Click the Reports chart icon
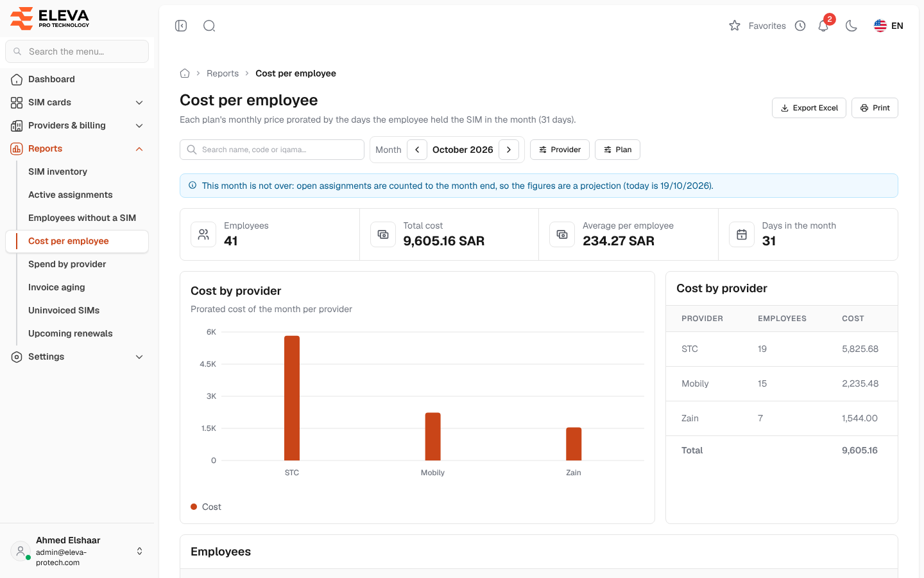This screenshot has height=578, width=924. (17, 148)
